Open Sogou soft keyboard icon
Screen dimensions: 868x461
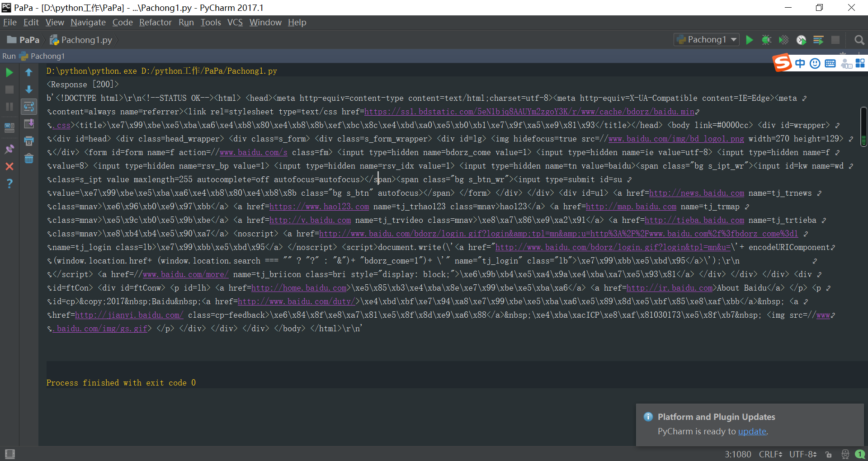coord(830,63)
